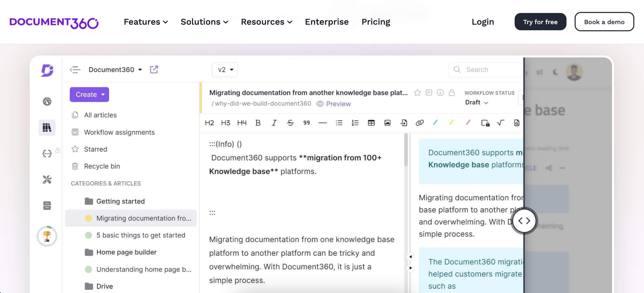Open the Pricing menu item
The image size is (644, 293).
coord(376,22)
